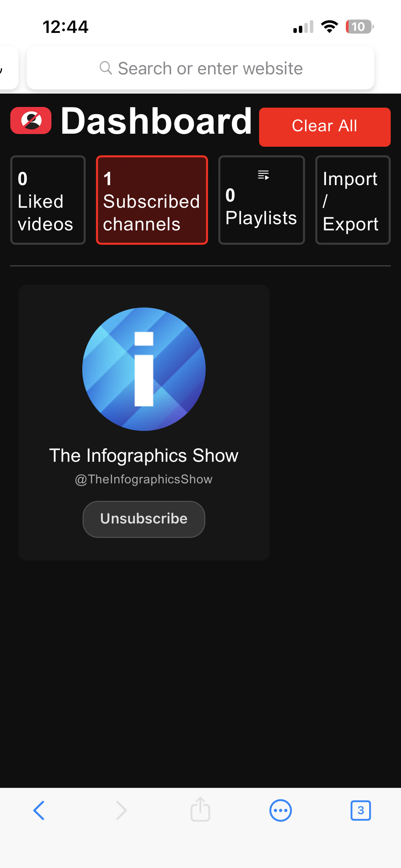
Task: Focus the Search or enter website field
Action: (x=200, y=68)
